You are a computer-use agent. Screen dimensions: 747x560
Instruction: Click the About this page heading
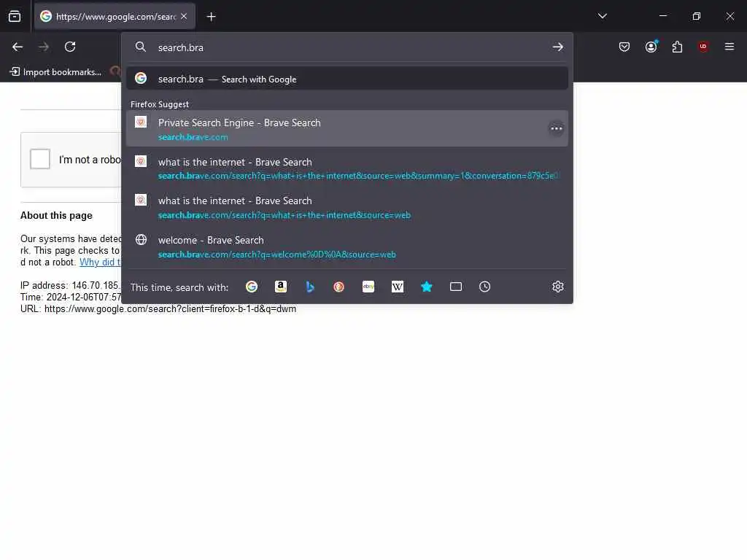(x=56, y=216)
